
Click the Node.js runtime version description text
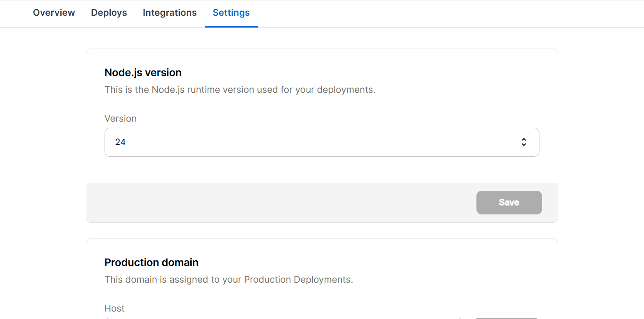(x=240, y=90)
